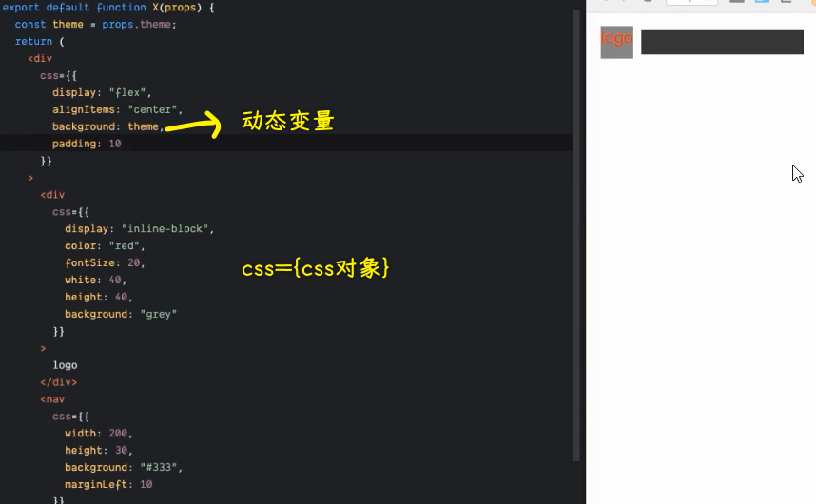816x504 pixels.
Task: Click the grey logo box in preview
Action: tap(616, 42)
